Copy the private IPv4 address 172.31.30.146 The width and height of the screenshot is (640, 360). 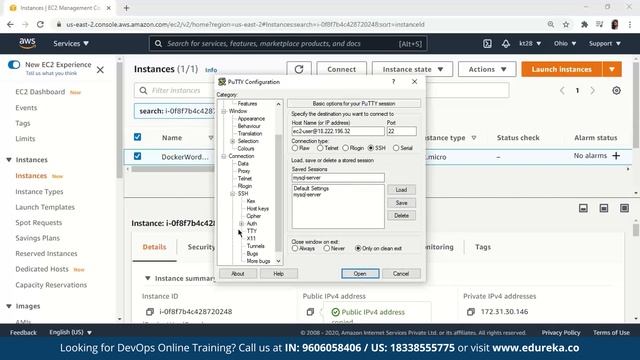[x=471, y=312]
